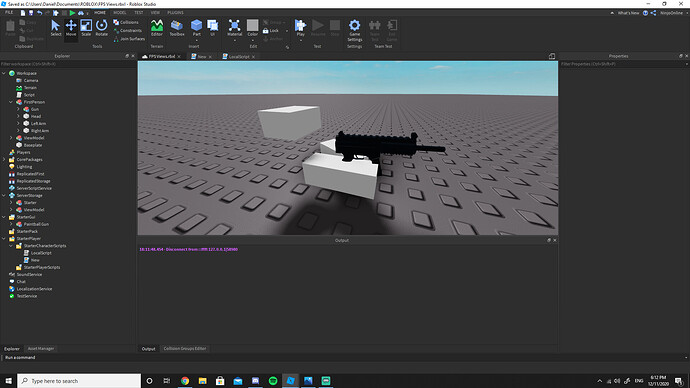Close the Output panel
This screenshot has width=690, height=388.
(x=554, y=240)
